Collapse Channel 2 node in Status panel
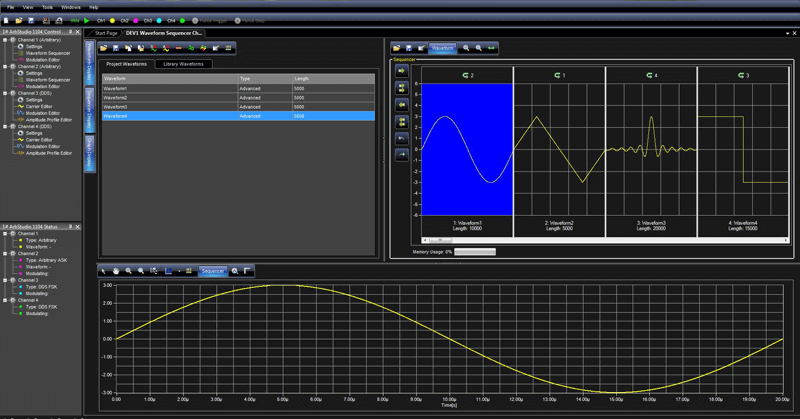This screenshot has width=800, height=419. pyautogui.click(x=5, y=254)
